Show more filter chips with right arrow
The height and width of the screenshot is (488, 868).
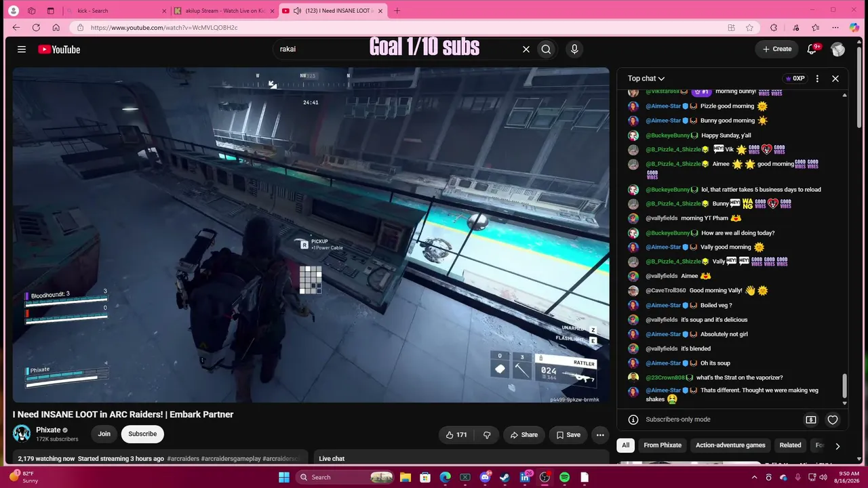coord(837,446)
